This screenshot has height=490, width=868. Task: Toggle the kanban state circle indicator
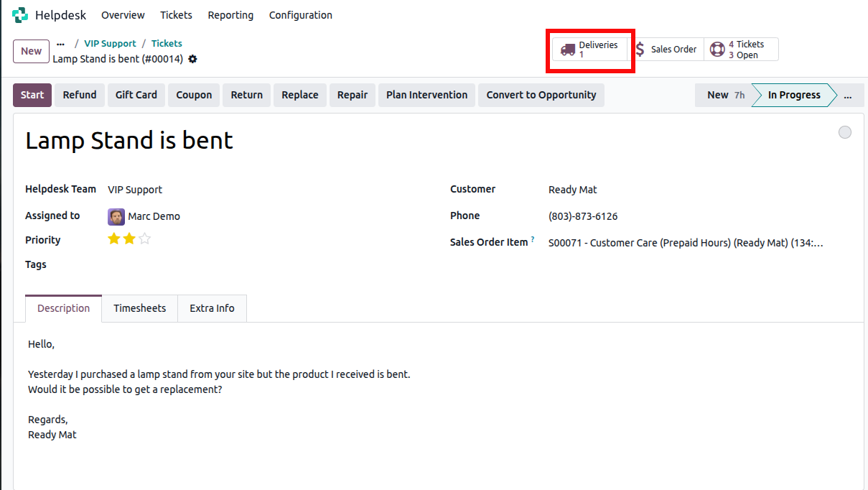tap(845, 132)
